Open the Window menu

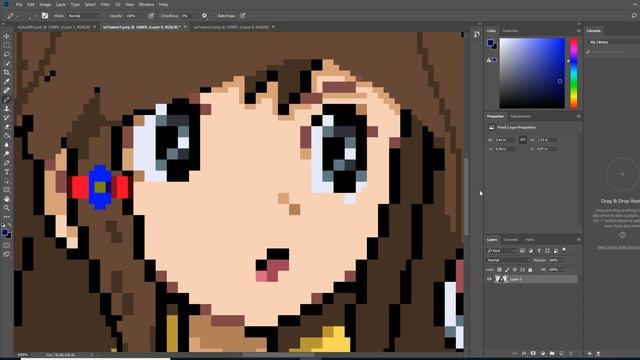[147, 4]
